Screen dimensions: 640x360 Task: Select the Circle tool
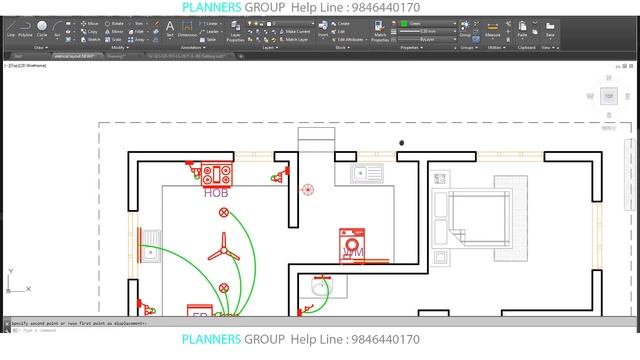pyautogui.click(x=42, y=29)
